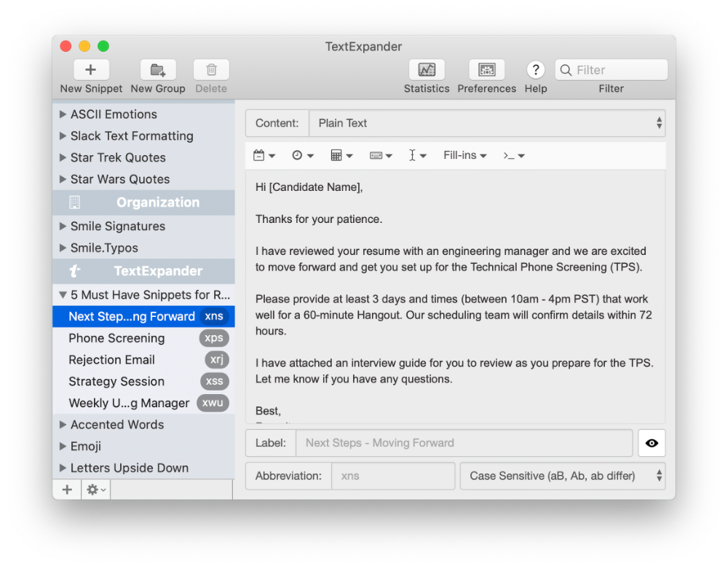Image resolution: width=728 pixels, height=569 pixels.
Task: Collapse the 5 Must Have Snippets group
Action: click(x=63, y=295)
